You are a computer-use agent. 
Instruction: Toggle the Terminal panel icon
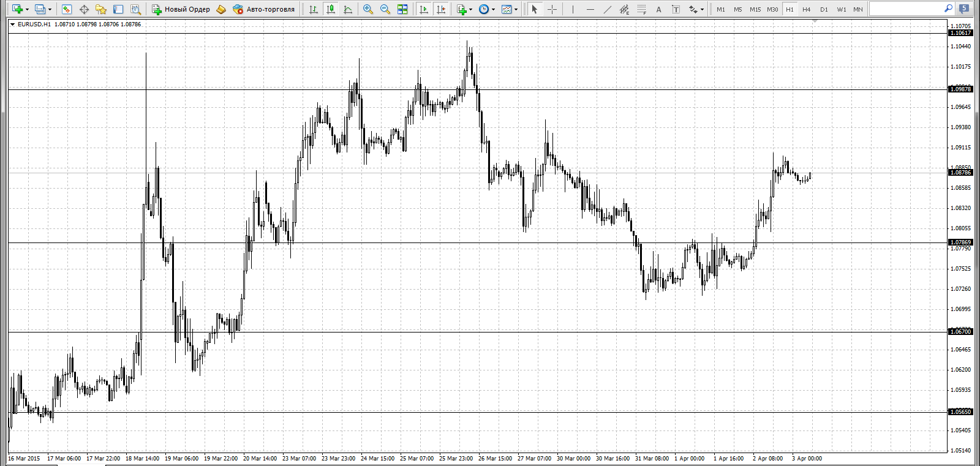pos(118,9)
